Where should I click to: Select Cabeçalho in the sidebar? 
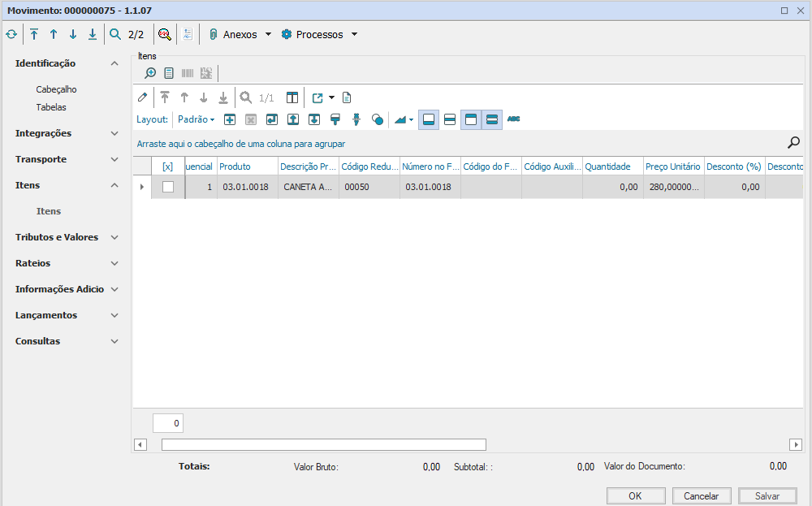coord(56,89)
